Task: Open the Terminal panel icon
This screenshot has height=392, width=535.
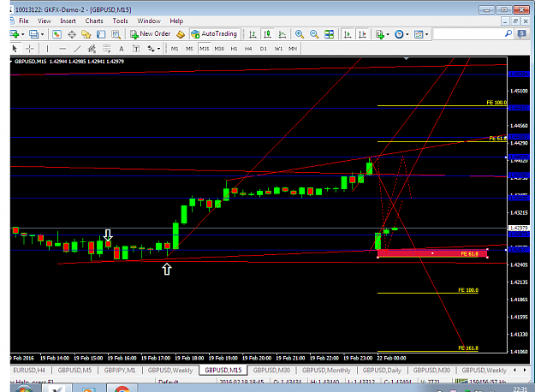Action: tap(101, 34)
